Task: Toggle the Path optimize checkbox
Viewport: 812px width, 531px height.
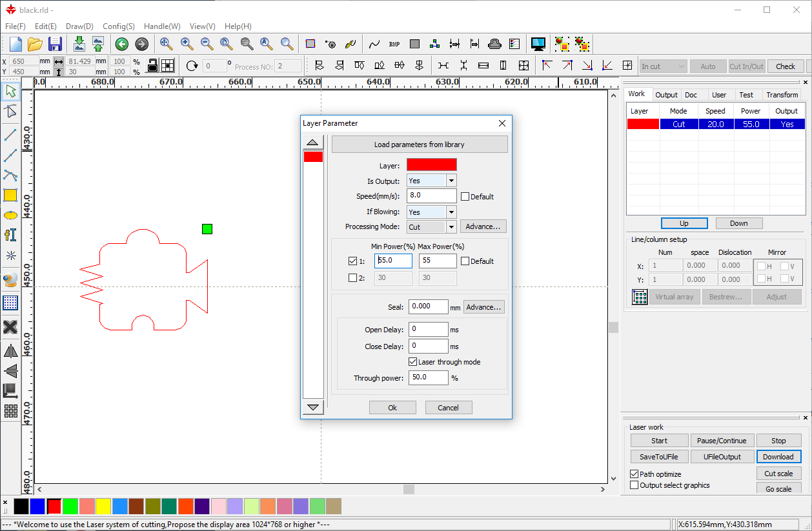Action: [634, 474]
